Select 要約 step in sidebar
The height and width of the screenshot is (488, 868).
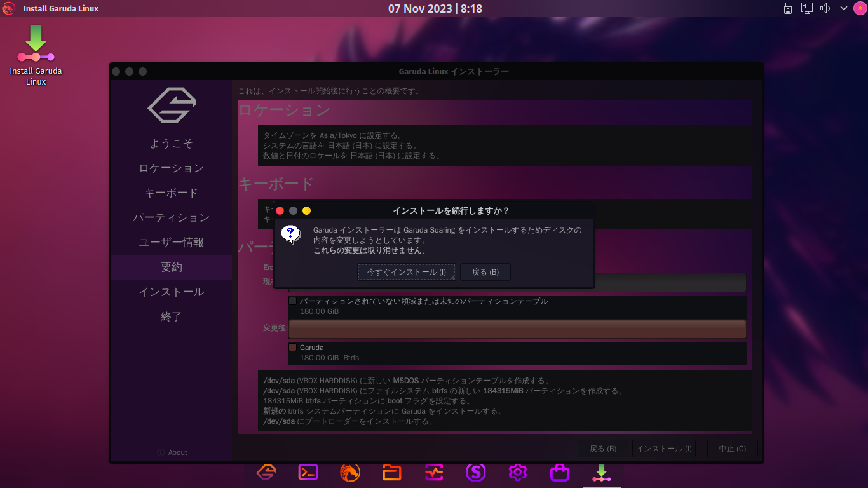tap(172, 268)
